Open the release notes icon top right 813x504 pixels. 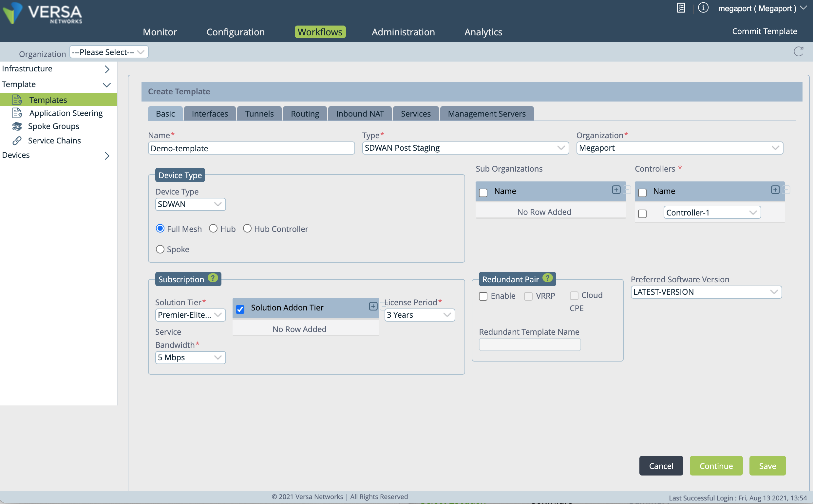681,8
